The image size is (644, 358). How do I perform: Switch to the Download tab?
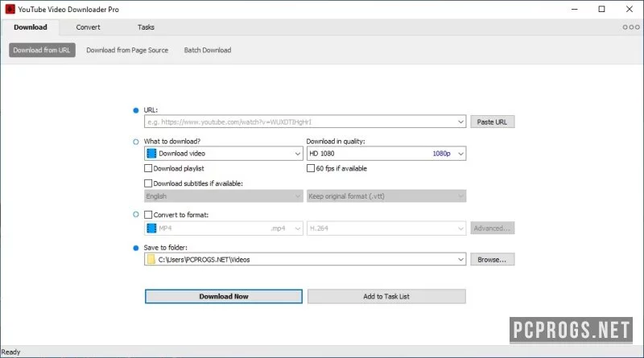pyautogui.click(x=31, y=27)
